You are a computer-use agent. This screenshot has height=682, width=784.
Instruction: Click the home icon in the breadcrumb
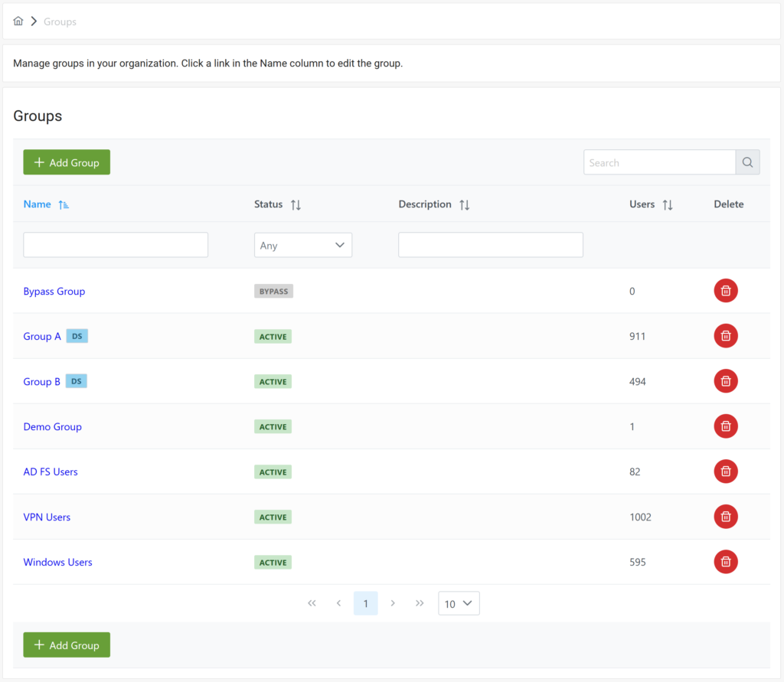point(18,21)
